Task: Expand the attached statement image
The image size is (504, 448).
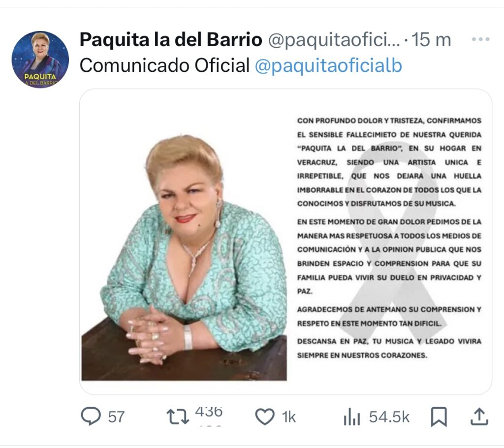Action: click(286, 241)
